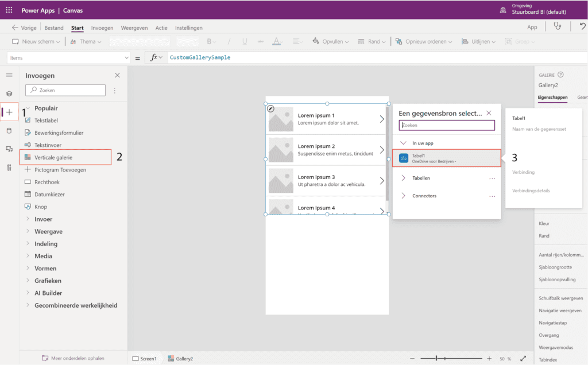
Task: Switch to the Weergeven menu tab
Action: pyautogui.click(x=134, y=28)
